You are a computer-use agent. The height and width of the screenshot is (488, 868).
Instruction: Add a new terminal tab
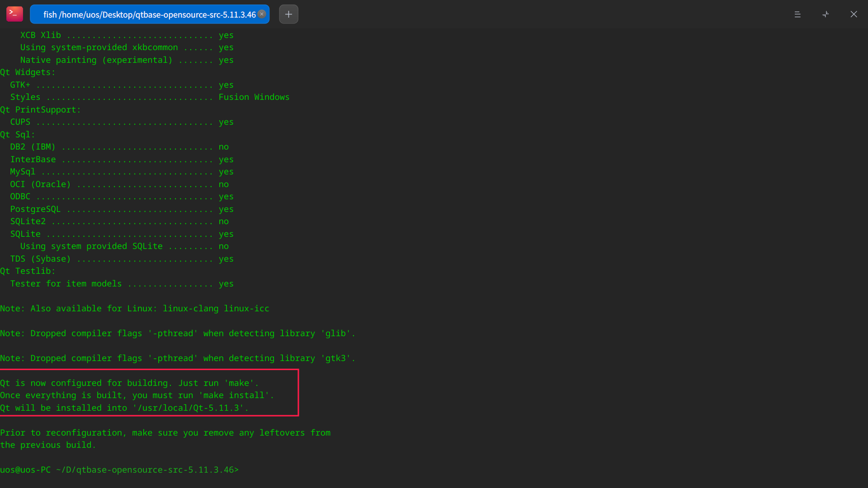pyautogui.click(x=288, y=14)
